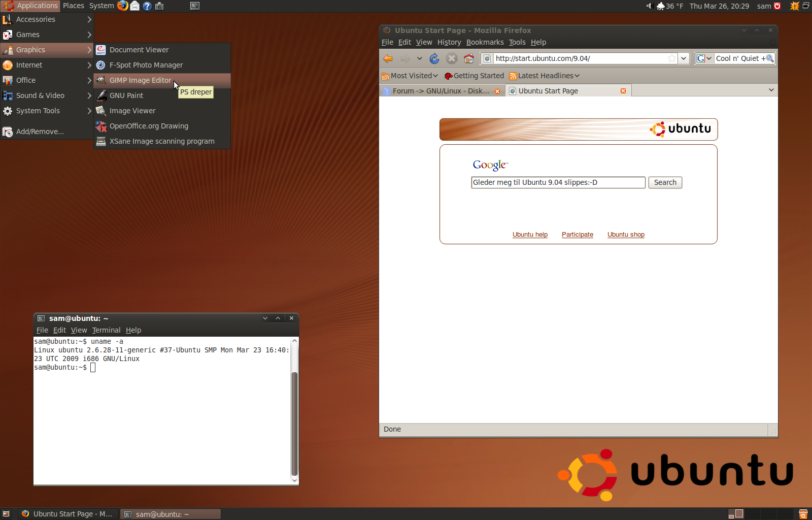Close the Ubuntu Start Page tab

click(x=623, y=91)
